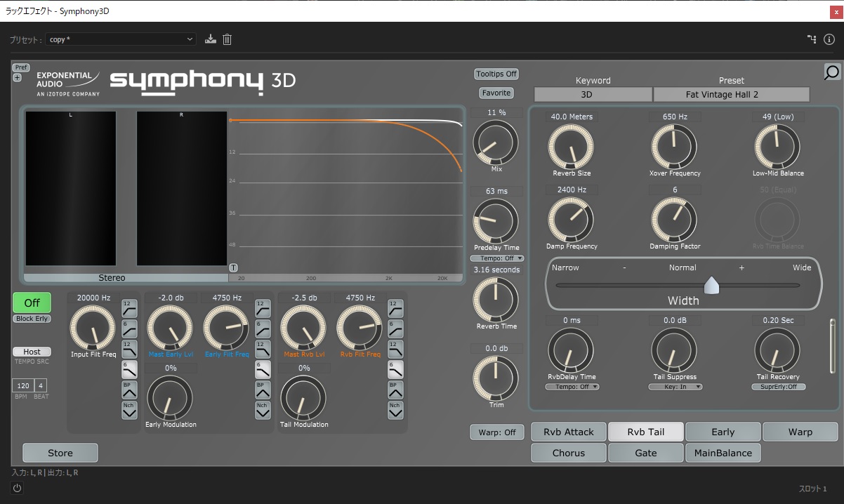
Task: Set reverb filter to band-pass (BP)
Action: tap(396, 389)
